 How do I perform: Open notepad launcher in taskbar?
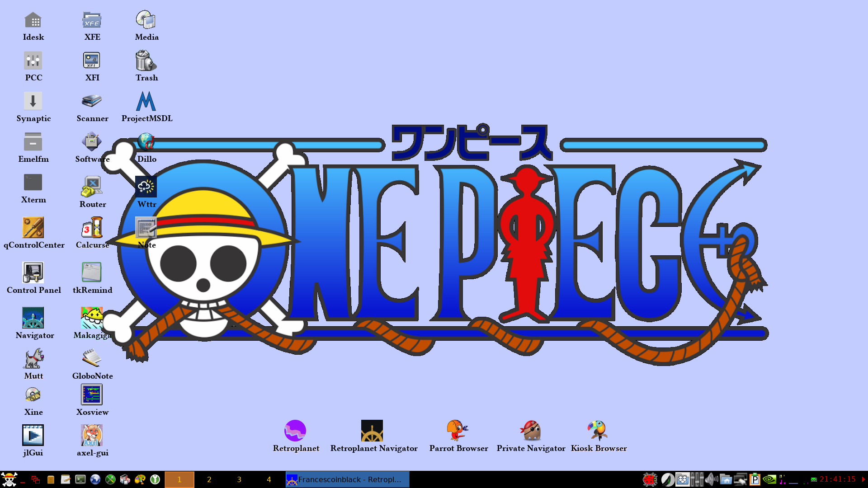[x=66, y=479]
